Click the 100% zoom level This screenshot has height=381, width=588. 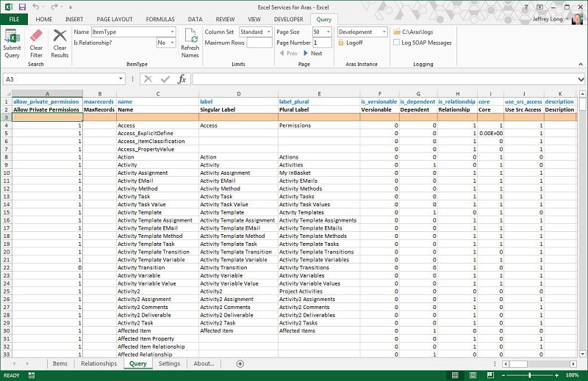[x=572, y=375]
